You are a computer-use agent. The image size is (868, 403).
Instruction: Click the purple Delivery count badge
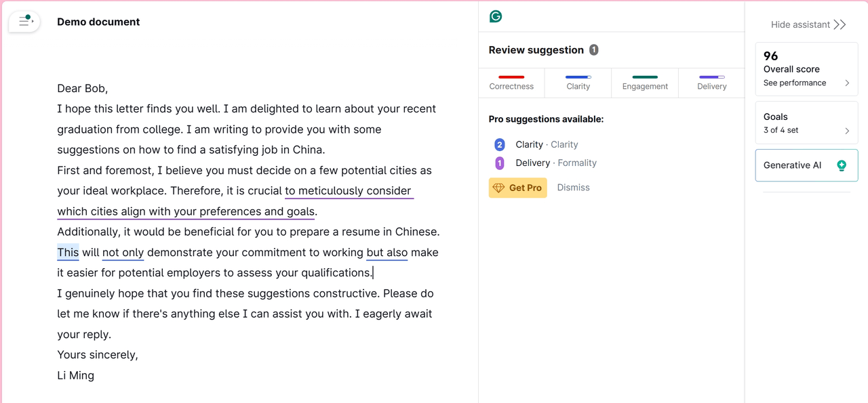pyautogui.click(x=500, y=163)
